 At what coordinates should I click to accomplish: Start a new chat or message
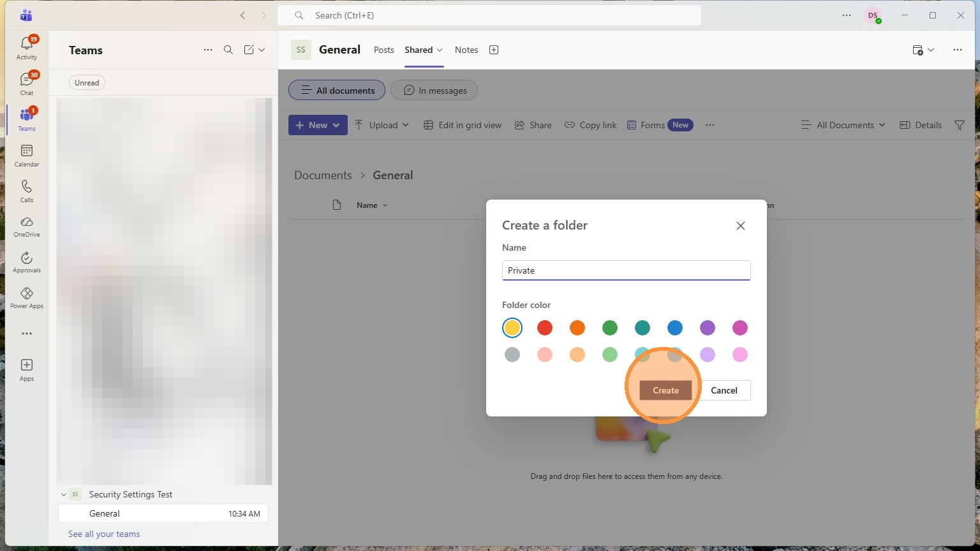249,50
